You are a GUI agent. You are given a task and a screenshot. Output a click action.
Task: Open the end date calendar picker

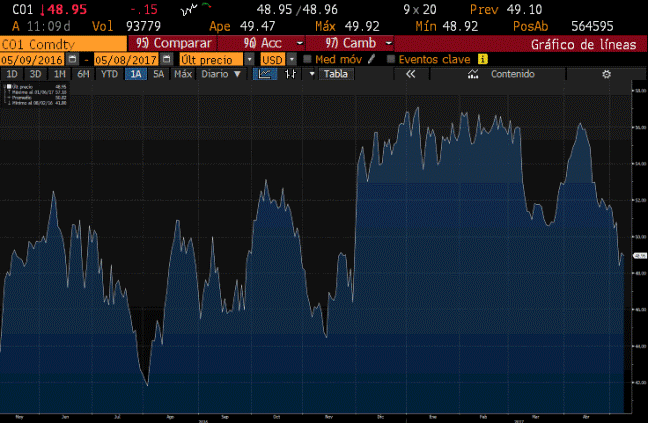(166, 59)
